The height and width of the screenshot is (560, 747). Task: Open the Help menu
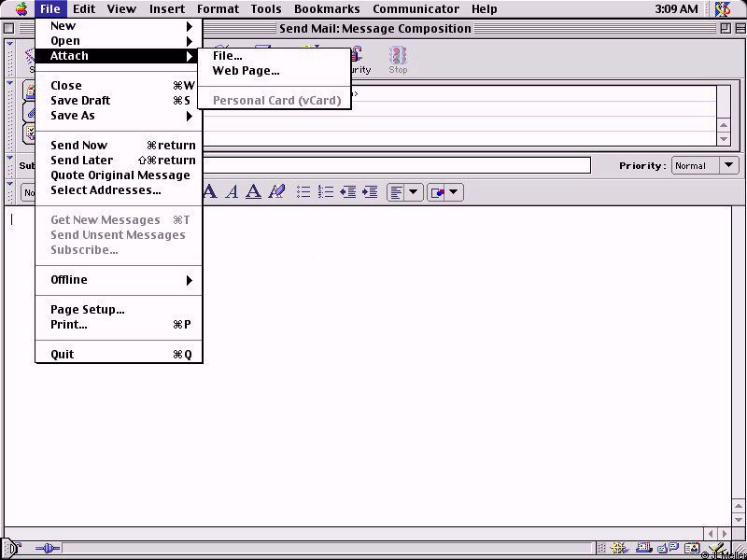pyautogui.click(x=485, y=9)
